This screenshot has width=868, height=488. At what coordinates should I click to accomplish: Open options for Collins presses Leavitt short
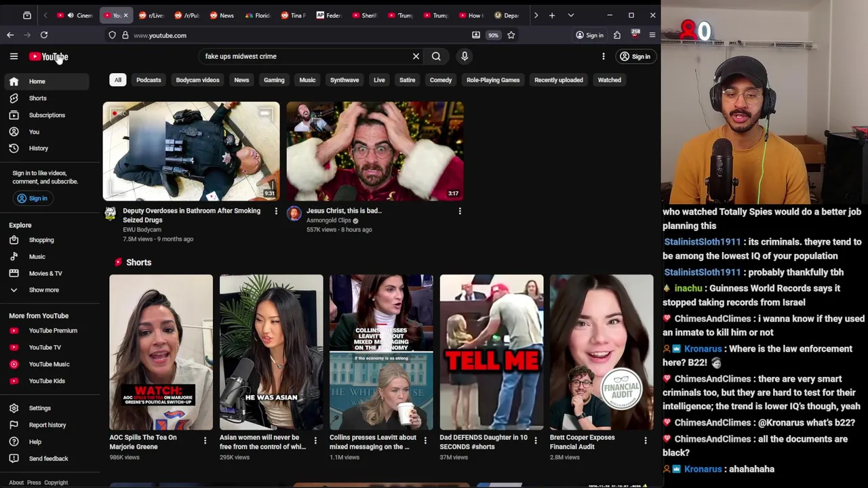425,441
